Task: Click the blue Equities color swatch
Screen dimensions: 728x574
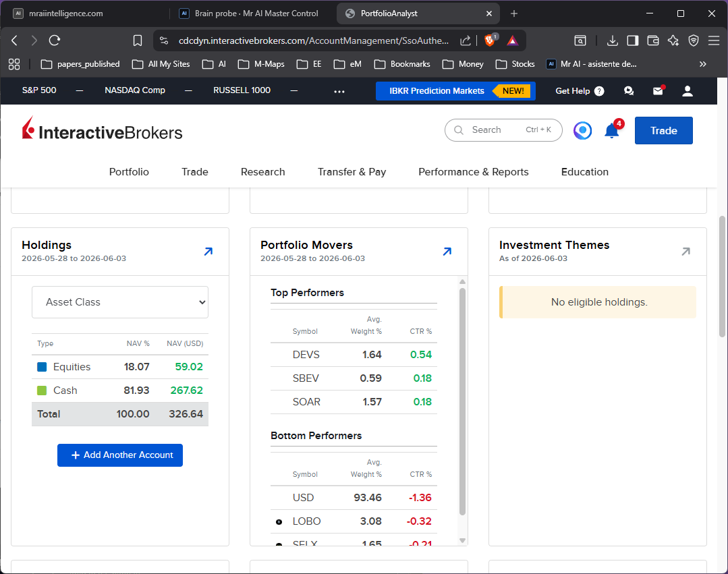Action: point(42,367)
